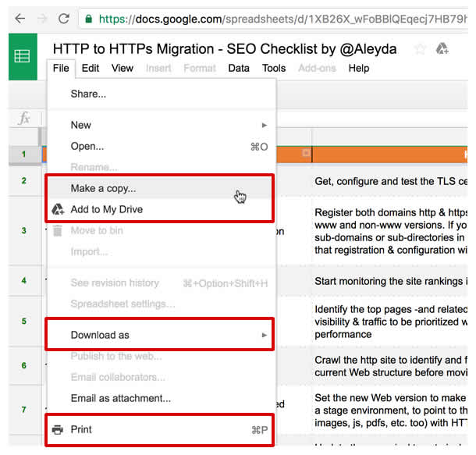Open the Data menu
Screen dimensions: 476x455
pos(239,68)
